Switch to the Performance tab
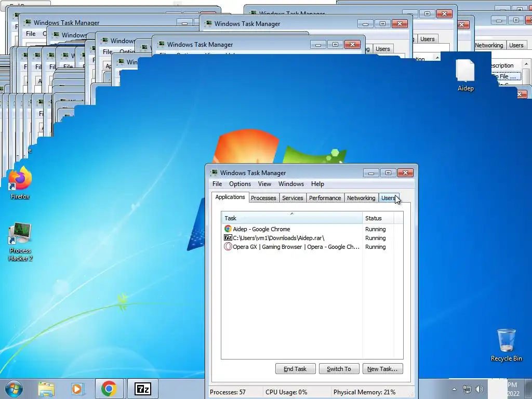The width and height of the screenshot is (532, 399). pyautogui.click(x=325, y=198)
